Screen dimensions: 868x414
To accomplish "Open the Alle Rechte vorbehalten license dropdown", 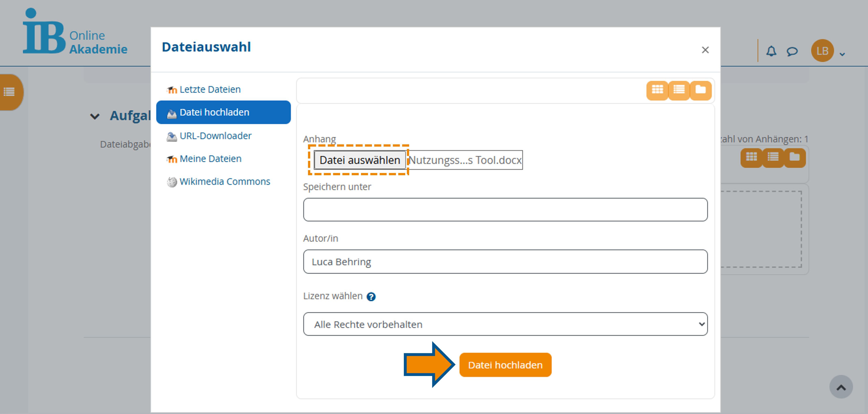I will click(x=505, y=324).
